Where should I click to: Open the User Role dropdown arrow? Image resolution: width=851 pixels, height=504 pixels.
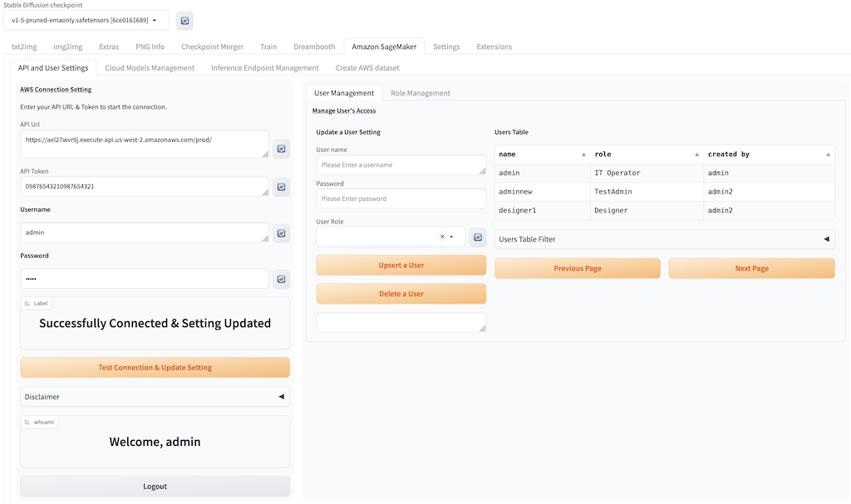pyautogui.click(x=452, y=237)
